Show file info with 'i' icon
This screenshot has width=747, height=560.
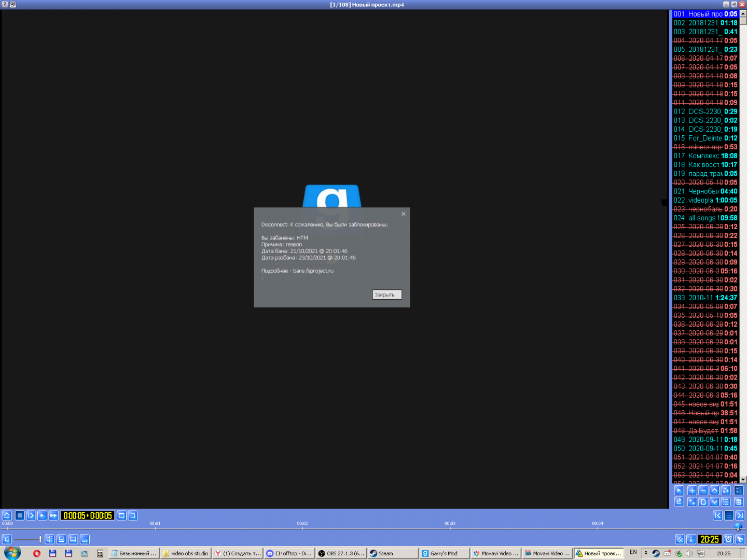pos(691,539)
